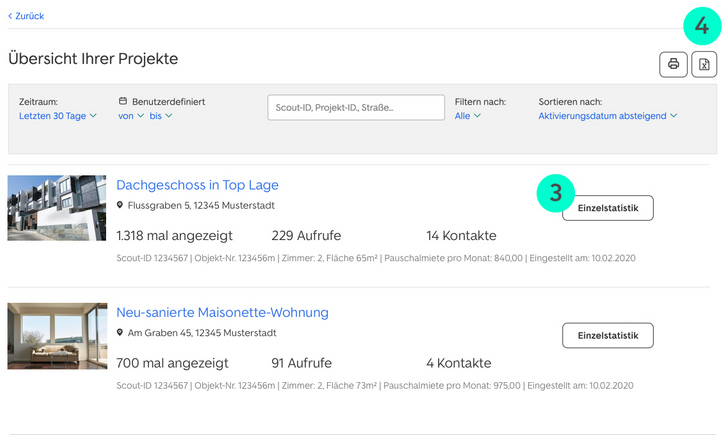Print the project overview
The width and height of the screenshot is (728, 442).
pos(673,64)
